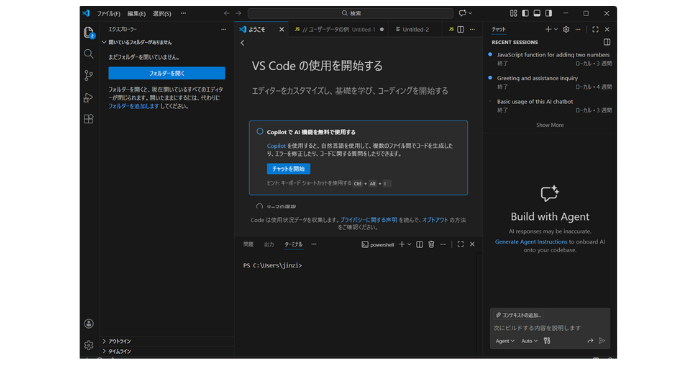Click Generate Agent Instructions link

point(531,242)
